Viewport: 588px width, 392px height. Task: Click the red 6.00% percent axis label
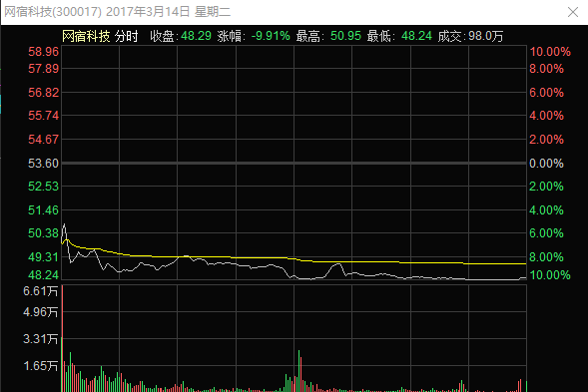546,92
